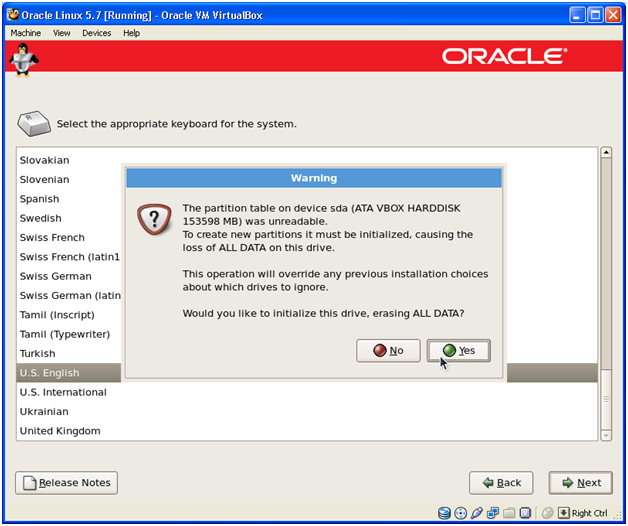The width and height of the screenshot is (628, 526).
Task: Click the keyboard list scroll down arrow
Action: click(x=606, y=435)
